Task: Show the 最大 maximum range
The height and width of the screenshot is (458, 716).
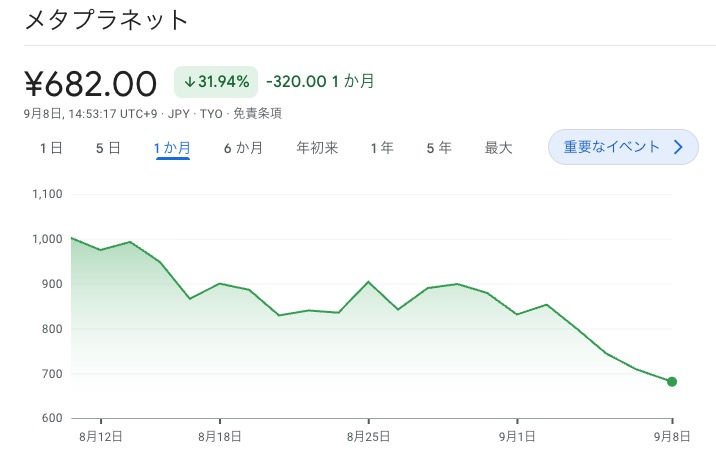Action: coord(498,148)
